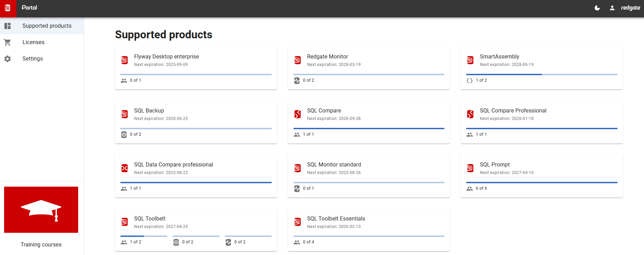Viewport: 644px width, 255px height.
Task: Click the Flyway Desktop users icon
Action: (x=124, y=81)
